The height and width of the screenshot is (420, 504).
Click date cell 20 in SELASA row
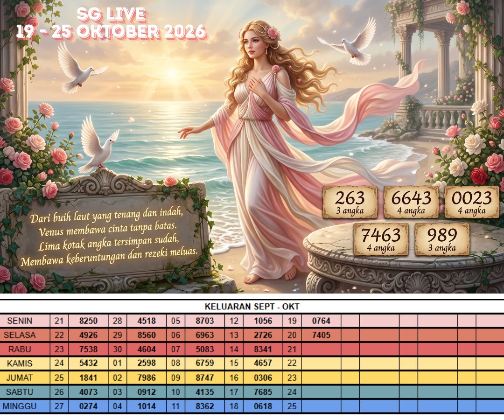tap(292, 335)
